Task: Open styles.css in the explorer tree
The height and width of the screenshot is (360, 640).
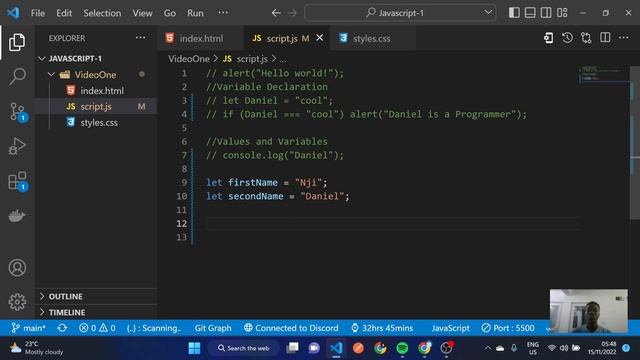Action: pyautogui.click(x=96, y=122)
